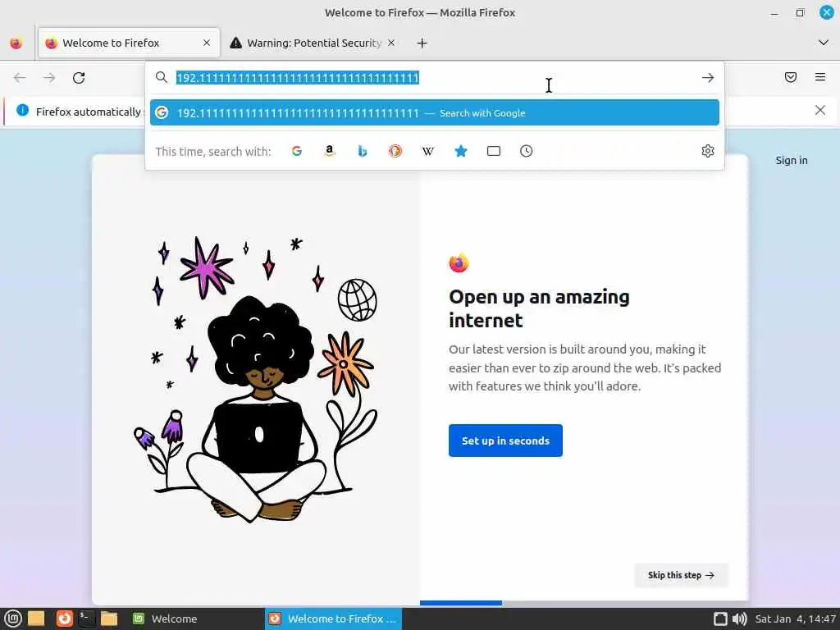Viewport: 840px width, 630px height.
Task: Switch to the Welcome window in taskbar
Action: click(166, 619)
